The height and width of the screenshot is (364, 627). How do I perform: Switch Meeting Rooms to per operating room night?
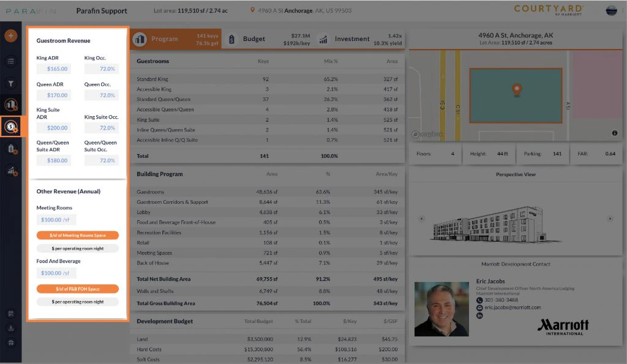point(77,248)
